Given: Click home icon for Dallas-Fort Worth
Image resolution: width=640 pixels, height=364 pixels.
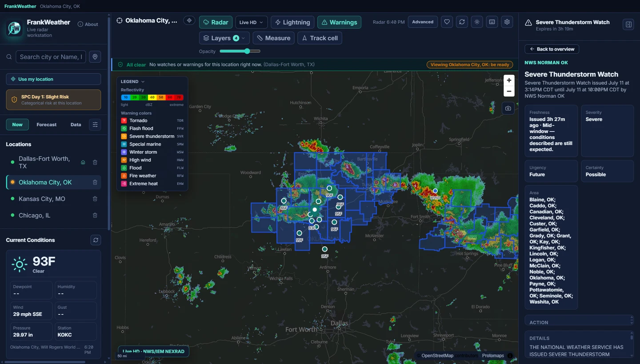Looking at the screenshot, I should [x=83, y=163].
